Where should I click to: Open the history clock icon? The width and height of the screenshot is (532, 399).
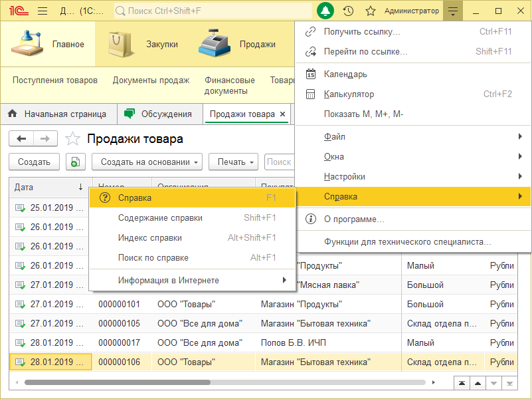click(x=348, y=11)
